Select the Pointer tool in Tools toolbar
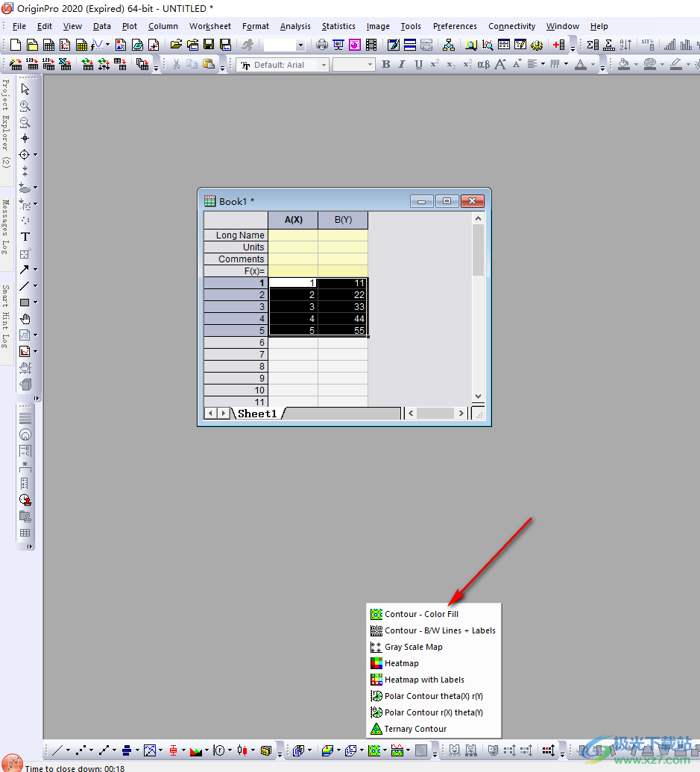Screen dimensions: 700x772 pyautogui.click(x=25, y=89)
